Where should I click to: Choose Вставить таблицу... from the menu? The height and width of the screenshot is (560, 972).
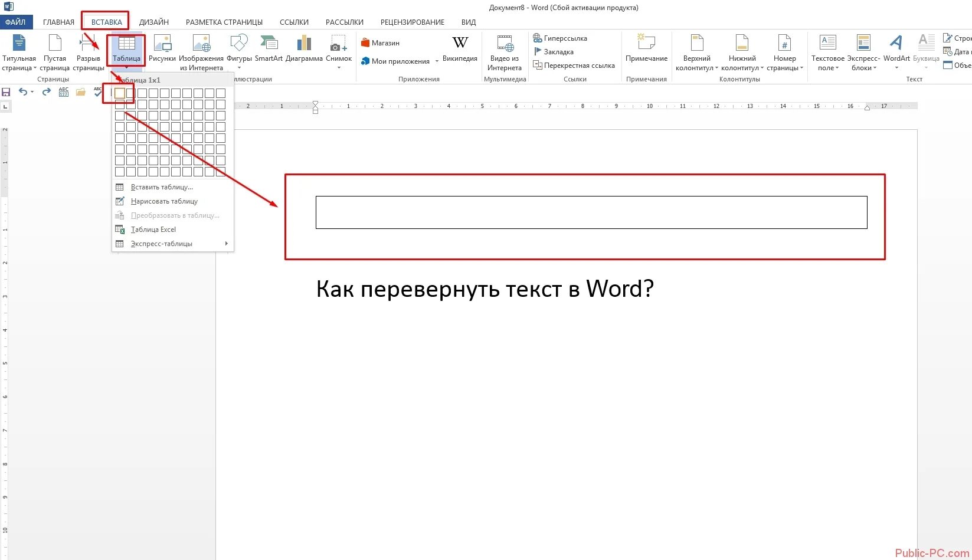point(173,187)
